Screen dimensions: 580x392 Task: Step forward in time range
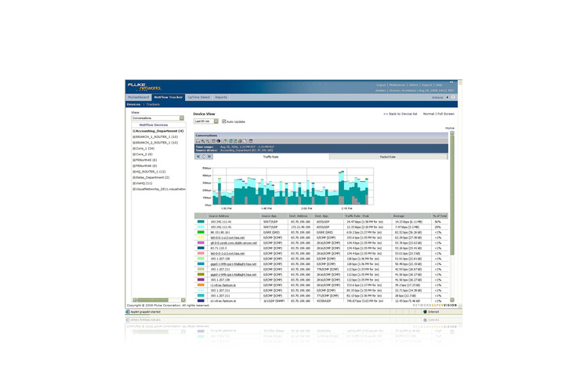[x=209, y=157]
